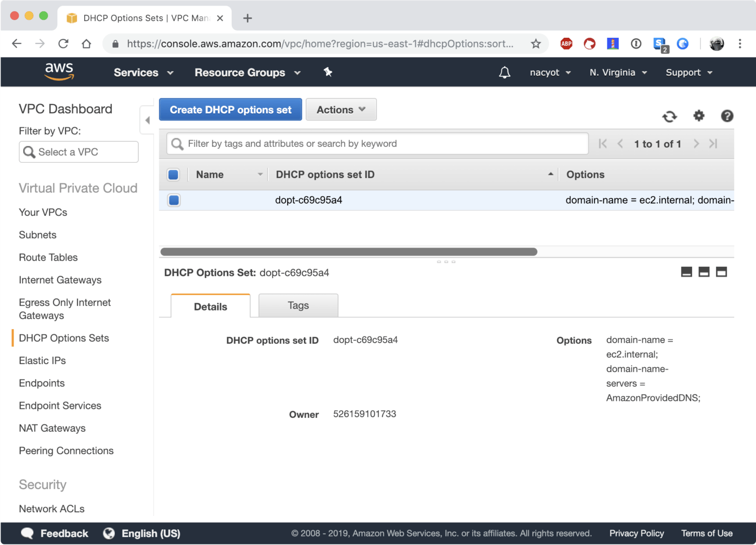Image resolution: width=756 pixels, height=545 pixels.
Task: Bookmark this page with star icon
Action: [x=536, y=44]
